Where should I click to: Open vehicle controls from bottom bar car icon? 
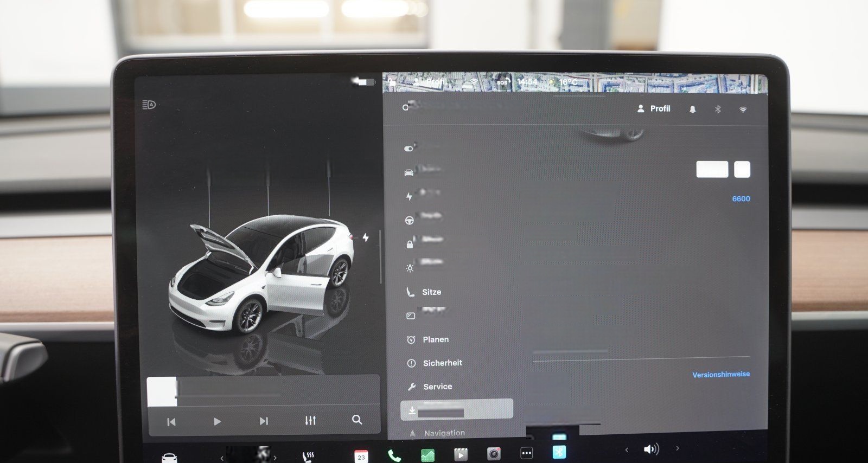point(169,458)
